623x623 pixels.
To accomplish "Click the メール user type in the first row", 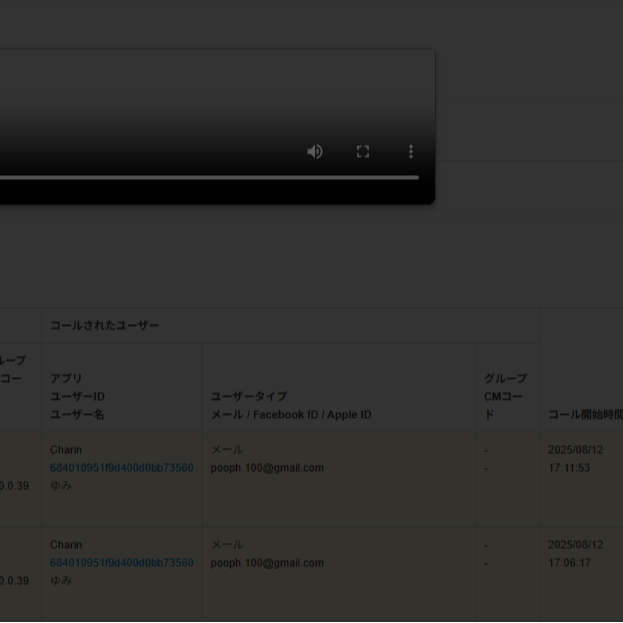I will [x=226, y=450].
